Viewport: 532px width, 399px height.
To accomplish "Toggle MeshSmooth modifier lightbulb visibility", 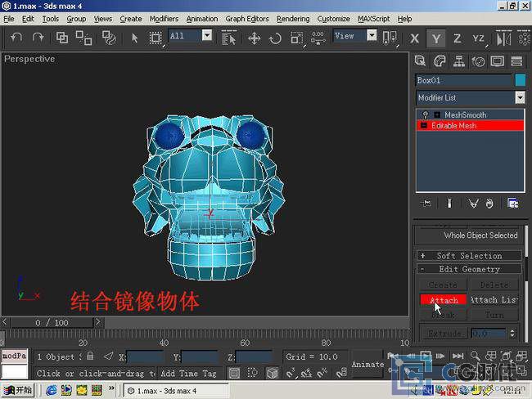I will [x=425, y=114].
